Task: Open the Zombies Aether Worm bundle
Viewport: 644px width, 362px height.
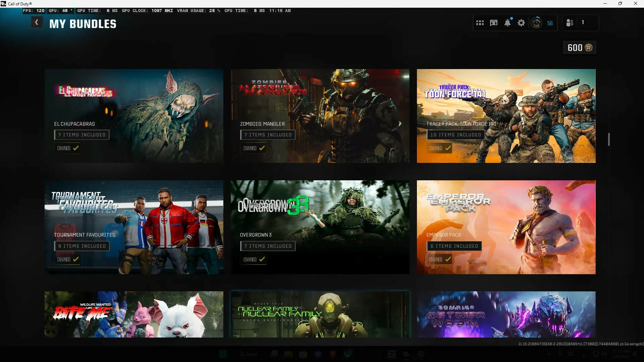Action: click(x=506, y=314)
